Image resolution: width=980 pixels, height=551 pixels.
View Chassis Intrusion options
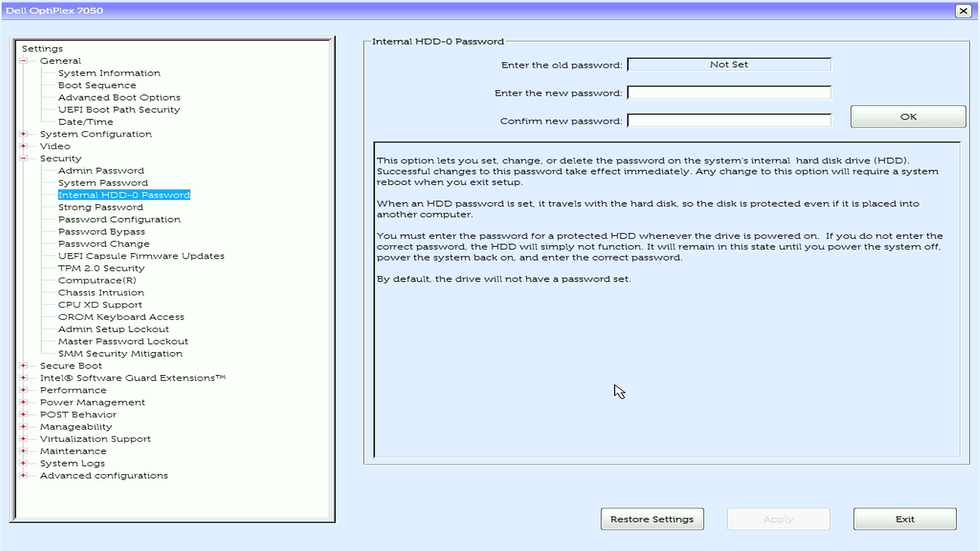tap(101, 292)
